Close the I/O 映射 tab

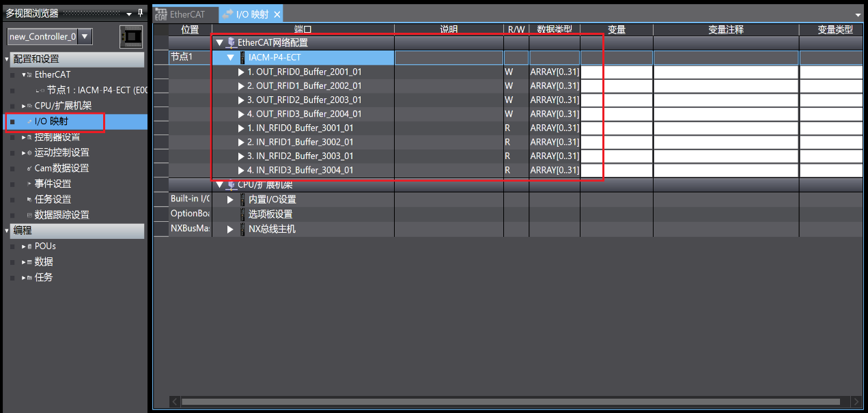click(x=277, y=14)
